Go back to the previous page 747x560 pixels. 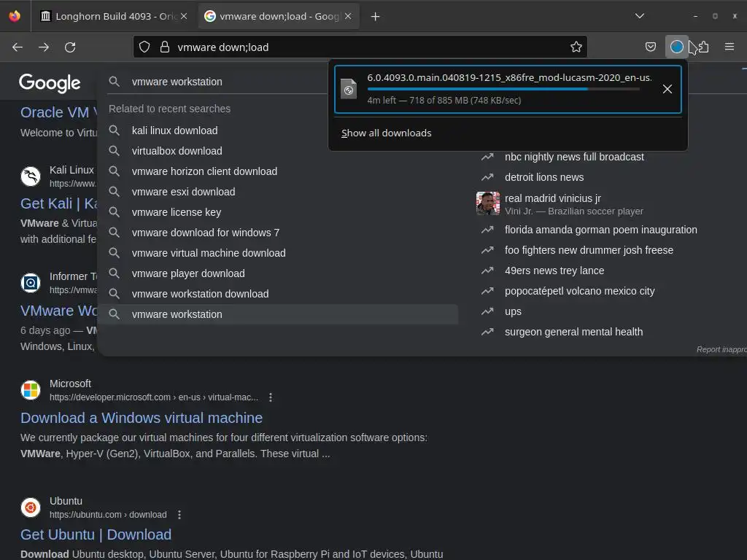18,47
